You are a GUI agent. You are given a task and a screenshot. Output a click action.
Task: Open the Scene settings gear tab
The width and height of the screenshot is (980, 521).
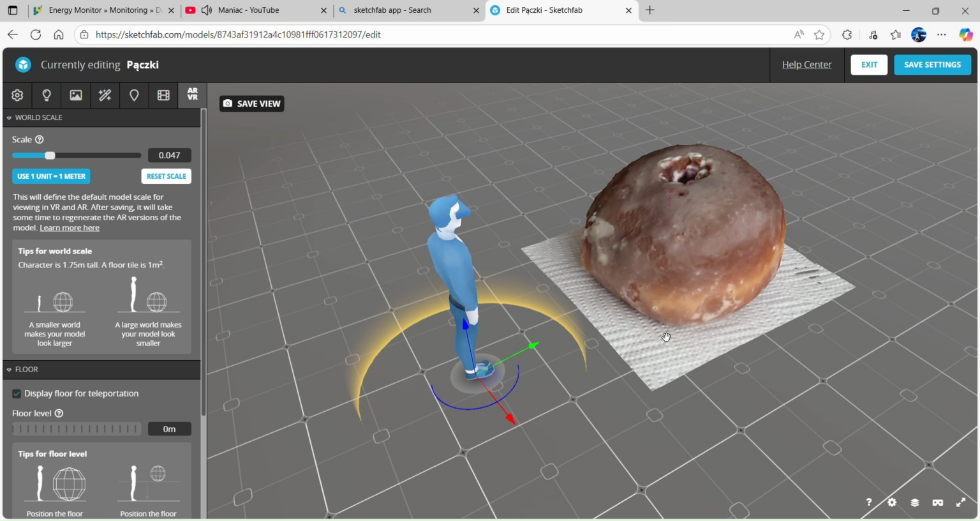[x=17, y=95]
